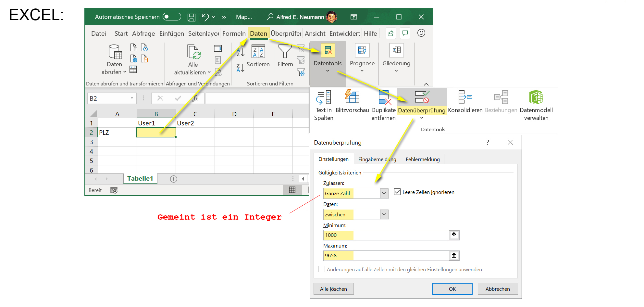Switch to the Fehlermeldung tab
Screen dimensions: 644x307
coord(422,159)
